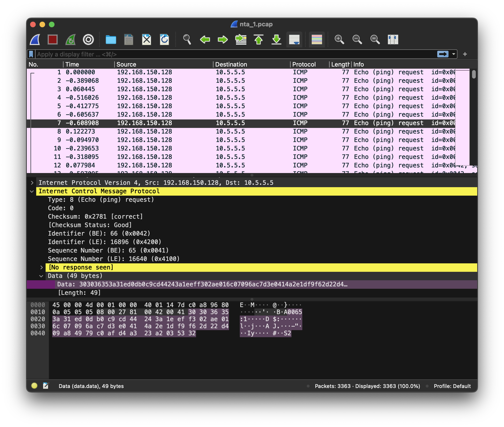Collapse the Data (49 bytes) section
Screen dimensions: 504x427
coord(41,276)
